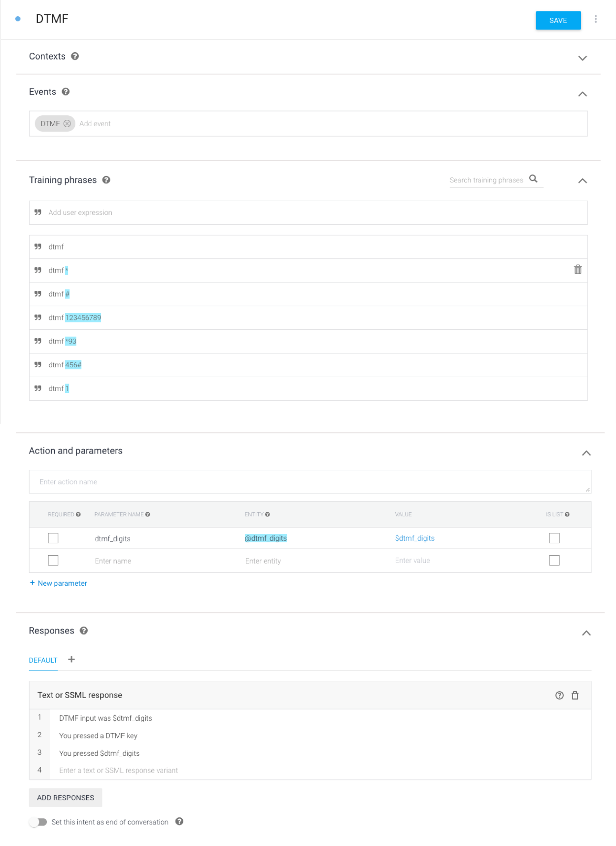Viewport: 616px width, 846px height.
Task: Enable 'Set this intent as end of conversation'
Action: tap(38, 822)
